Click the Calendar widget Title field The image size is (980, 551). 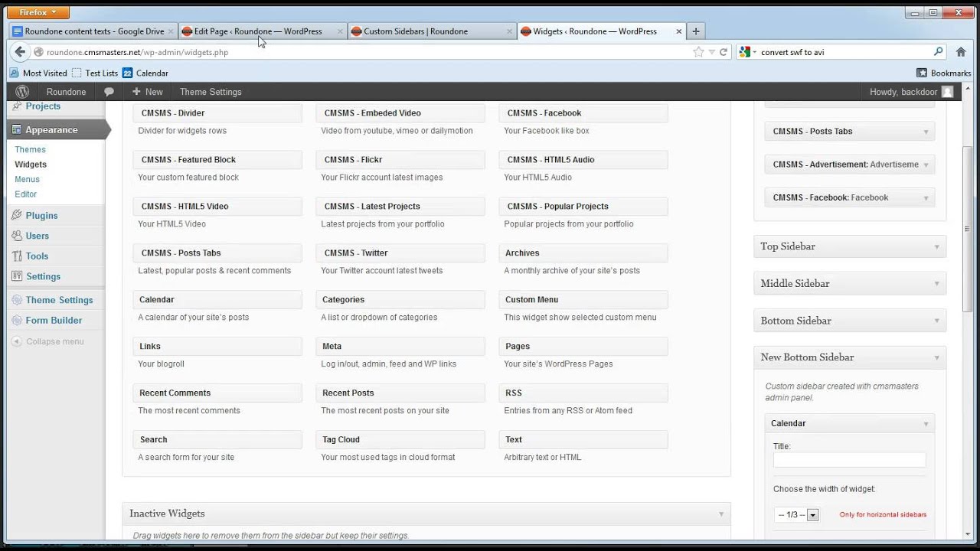pyautogui.click(x=849, y=460)
